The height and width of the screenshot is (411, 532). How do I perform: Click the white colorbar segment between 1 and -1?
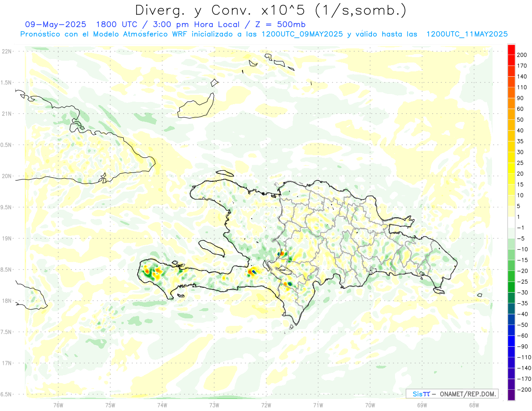[512, 222]
